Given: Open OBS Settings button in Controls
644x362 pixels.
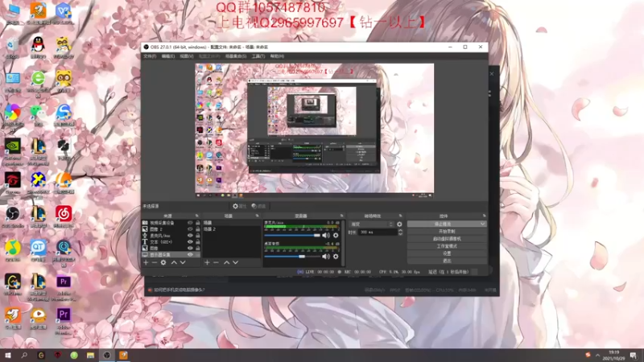Looking at the screenshot, I should 447,253.
